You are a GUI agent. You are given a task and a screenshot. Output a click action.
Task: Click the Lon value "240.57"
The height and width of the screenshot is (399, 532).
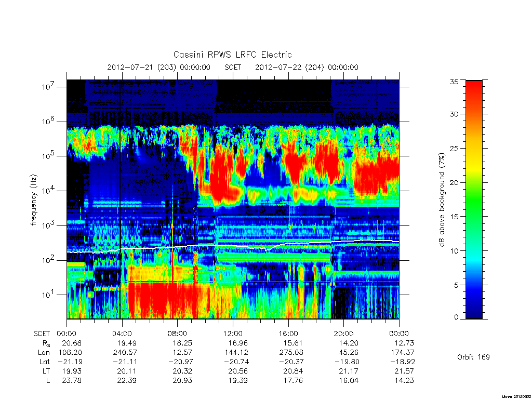[x=125, y=353]
